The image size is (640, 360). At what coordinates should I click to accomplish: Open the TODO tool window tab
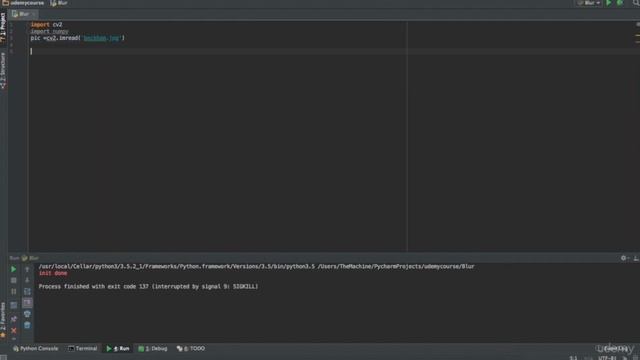coord(191,349)
